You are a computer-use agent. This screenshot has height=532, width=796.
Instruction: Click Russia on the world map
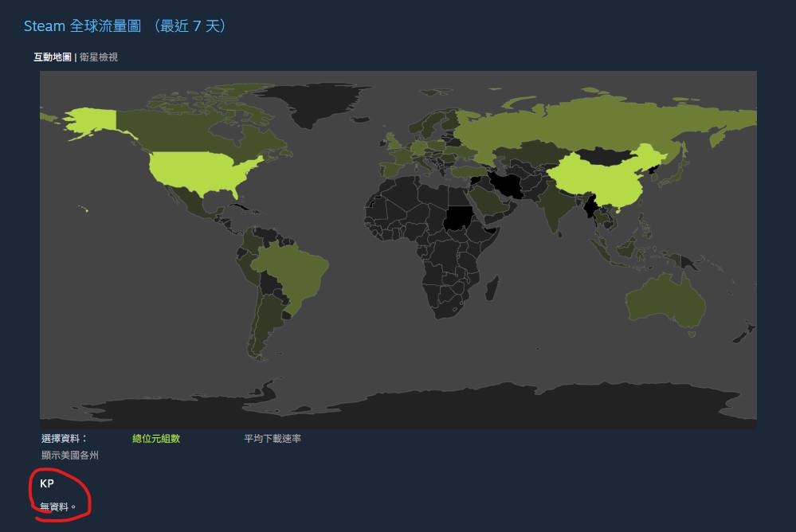[584, 124]
